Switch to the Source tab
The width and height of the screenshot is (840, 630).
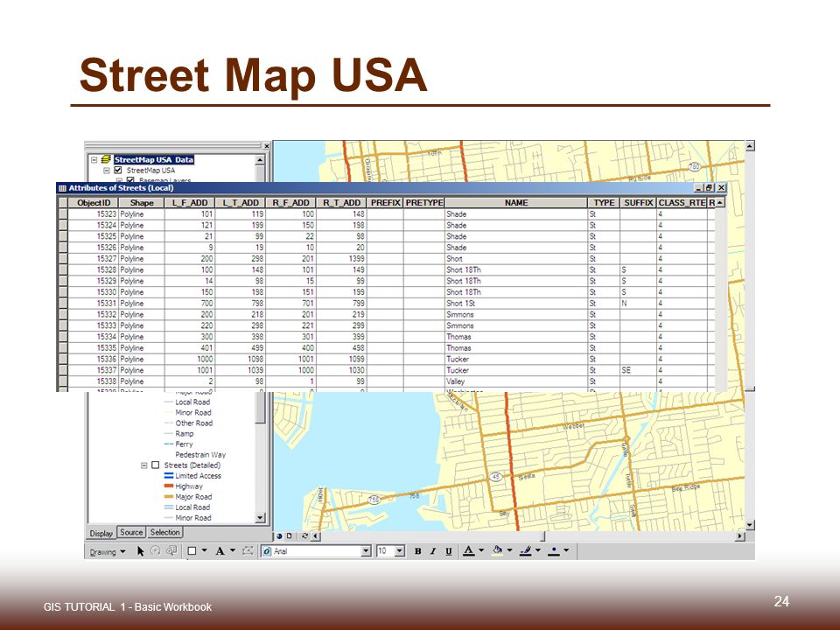131,533
